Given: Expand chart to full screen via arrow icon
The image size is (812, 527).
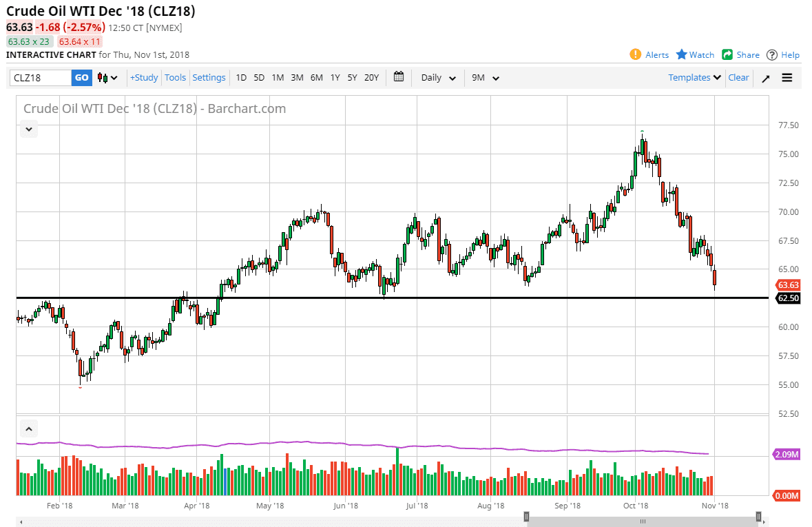Looking at the screenshot, I should coord(765,78).
